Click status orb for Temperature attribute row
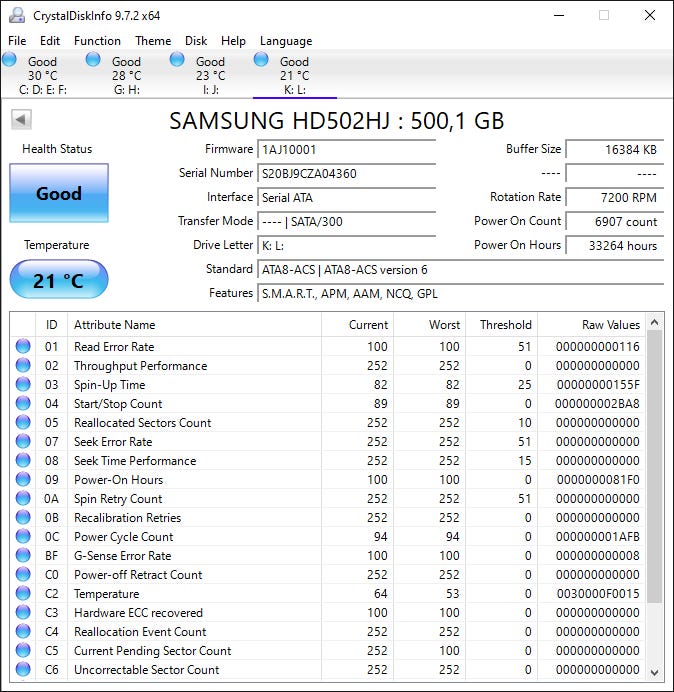The image size is (674, 692). [23, 594]
